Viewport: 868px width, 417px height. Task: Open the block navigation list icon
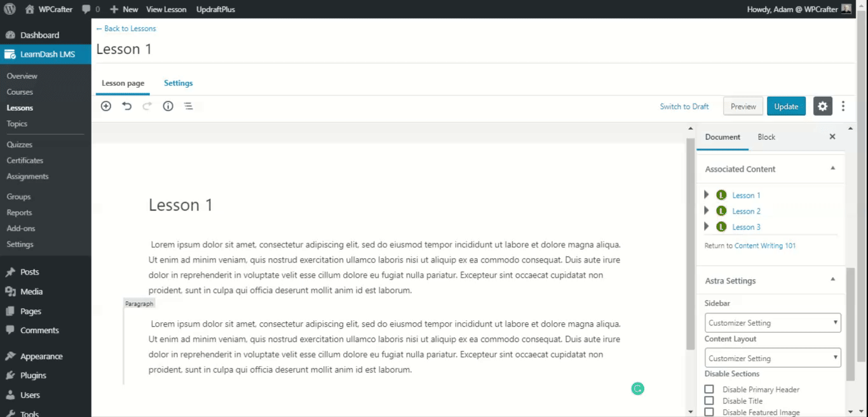[x=189, y=106]
